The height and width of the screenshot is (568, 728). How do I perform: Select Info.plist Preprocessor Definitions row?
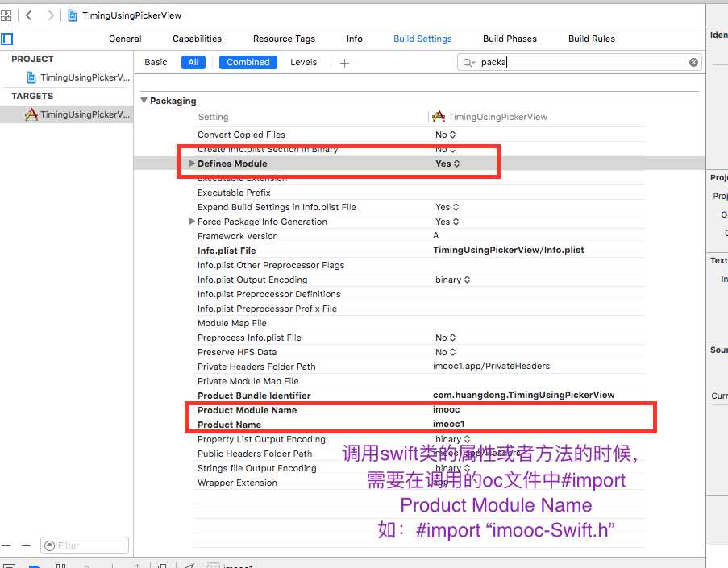pyautogui.click(x=268, y=294)
